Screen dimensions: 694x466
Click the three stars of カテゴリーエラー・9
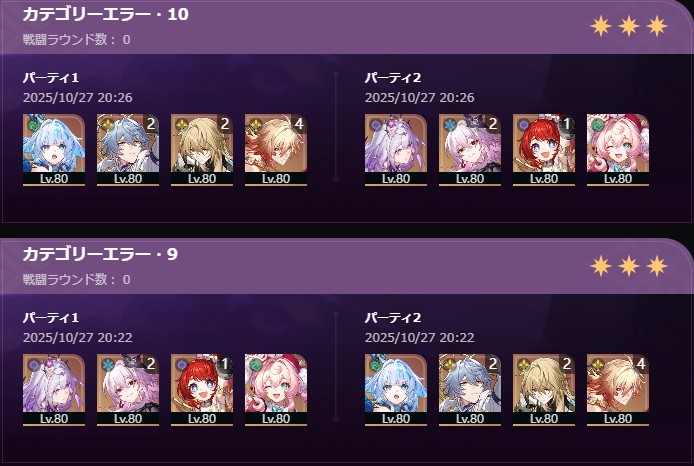pos(628,266)
